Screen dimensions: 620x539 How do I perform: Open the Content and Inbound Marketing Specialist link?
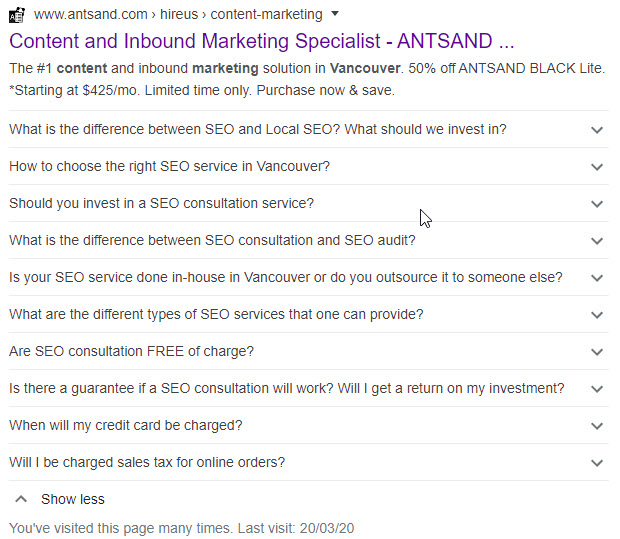(261, 41)
